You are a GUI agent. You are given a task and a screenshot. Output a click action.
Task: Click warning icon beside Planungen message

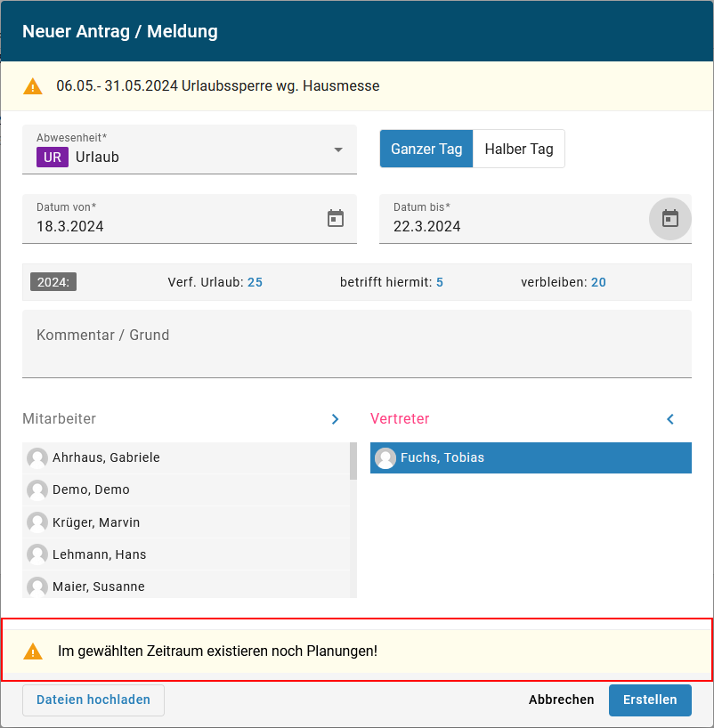tap(33, 651)
